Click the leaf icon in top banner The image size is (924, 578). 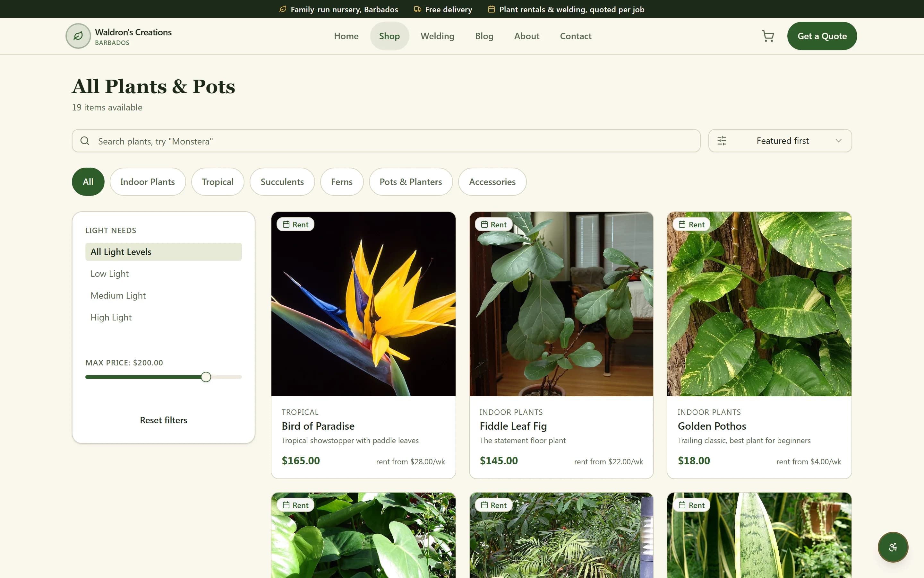pyautogui.click(x=283, y=9)
